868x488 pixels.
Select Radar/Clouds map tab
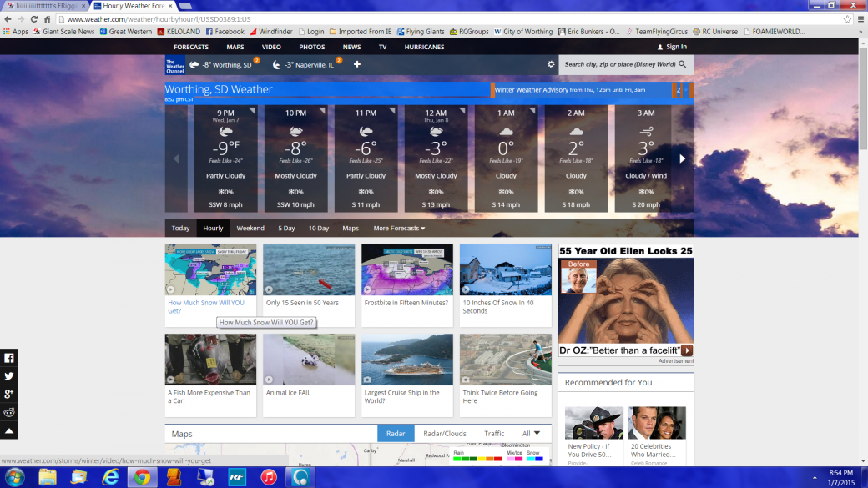[444, 434]
